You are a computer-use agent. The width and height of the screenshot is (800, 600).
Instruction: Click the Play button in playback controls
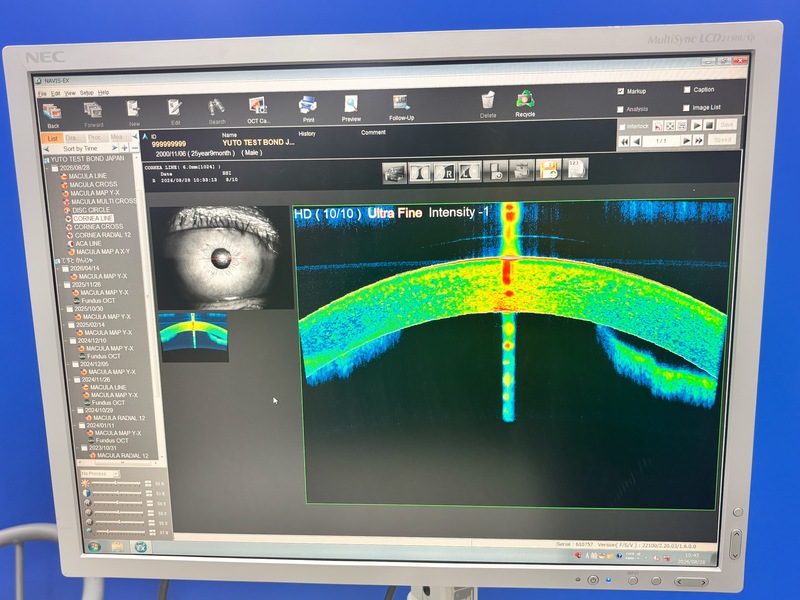(696, 124)
